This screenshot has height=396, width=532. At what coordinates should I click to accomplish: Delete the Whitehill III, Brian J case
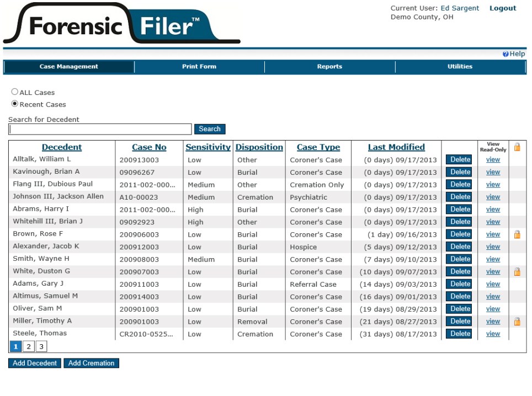pos(459,222)
